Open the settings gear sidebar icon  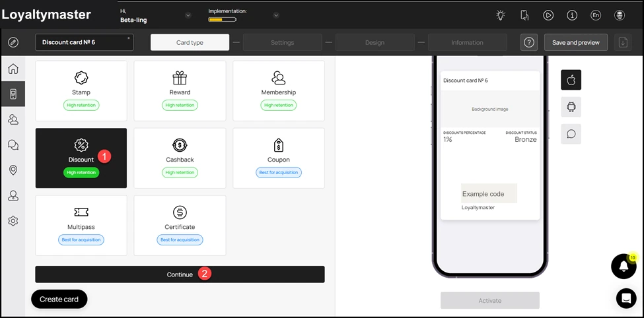click(x=13, y=221)
